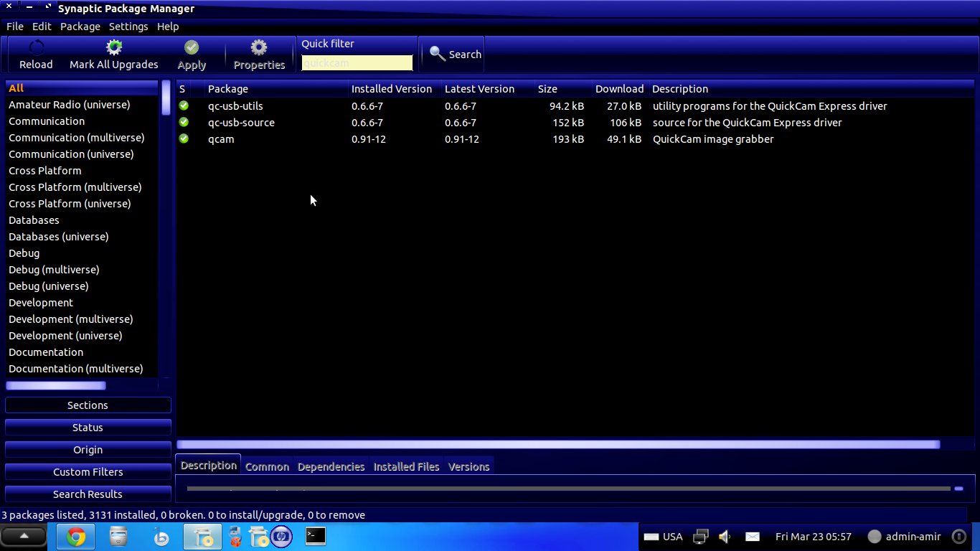Select the Amateur Radio (universe) section
This screenshot has width=980, height=551.
click(82, 105)
